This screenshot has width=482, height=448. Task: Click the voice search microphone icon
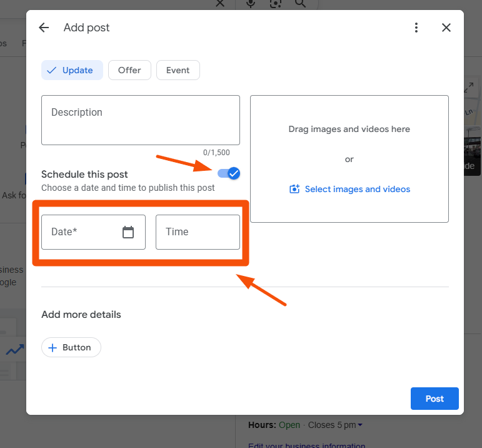(251, 4)
